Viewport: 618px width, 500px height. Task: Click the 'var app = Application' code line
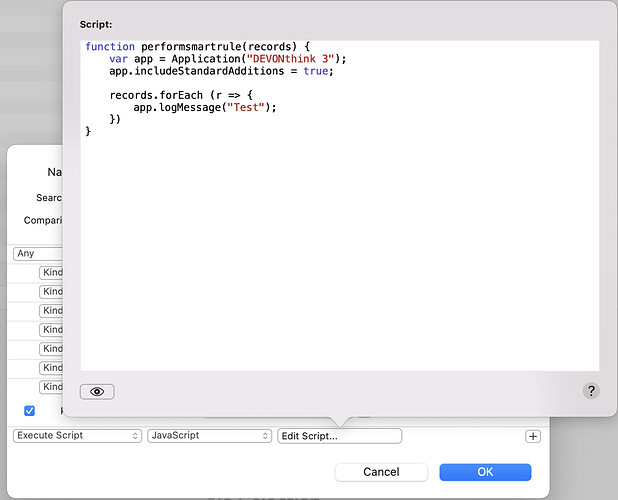click(228, 59)
